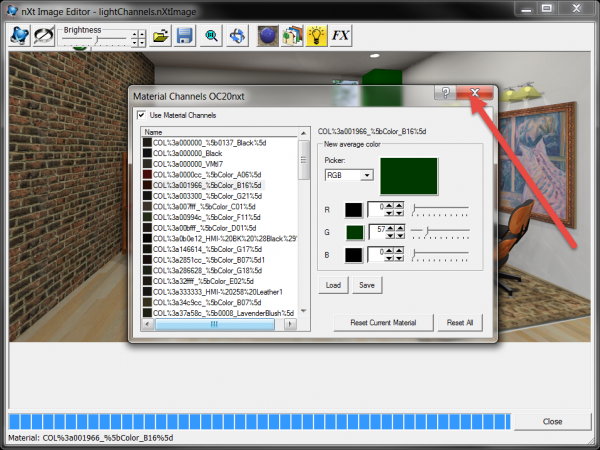This screenshot has width=600, height=450.
Task: Open the RGB picker dropdown
Action: tap(367, 175)
